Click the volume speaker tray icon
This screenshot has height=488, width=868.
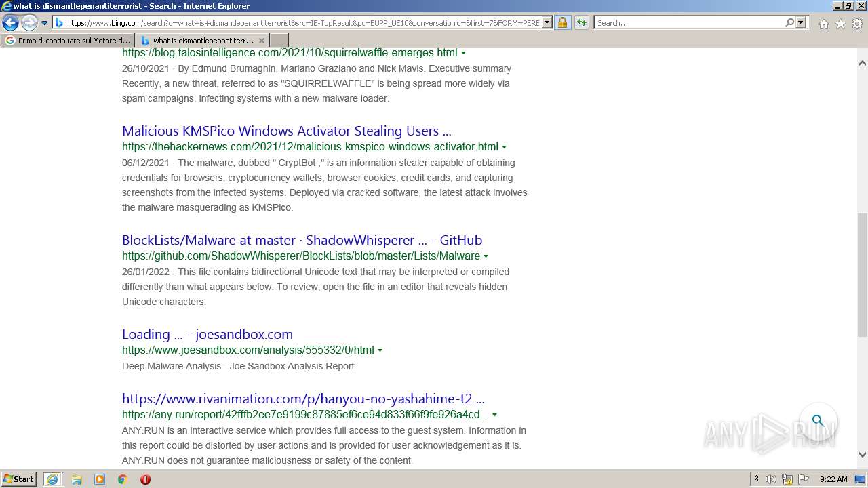(771, 479)
